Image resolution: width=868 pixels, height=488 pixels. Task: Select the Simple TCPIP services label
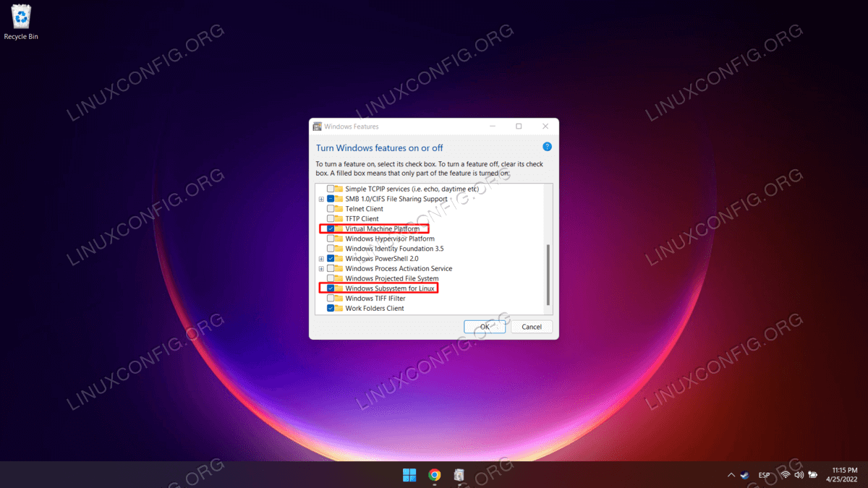412,189
